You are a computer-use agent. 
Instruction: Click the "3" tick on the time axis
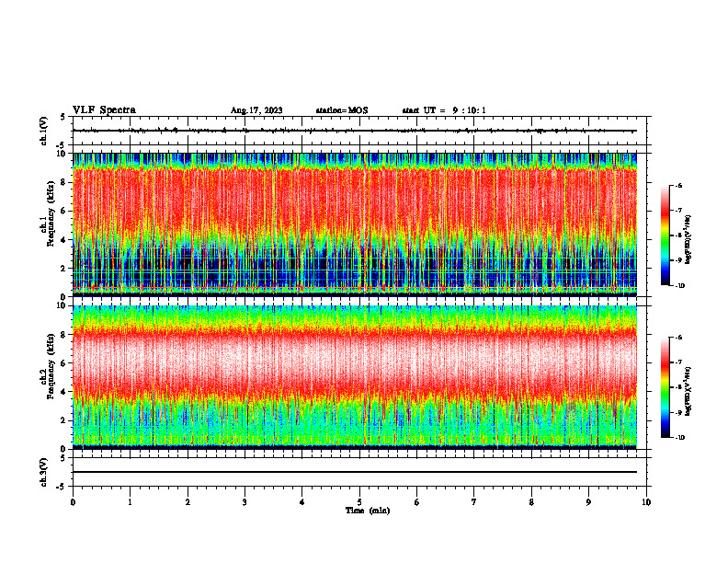coord(245,502)
